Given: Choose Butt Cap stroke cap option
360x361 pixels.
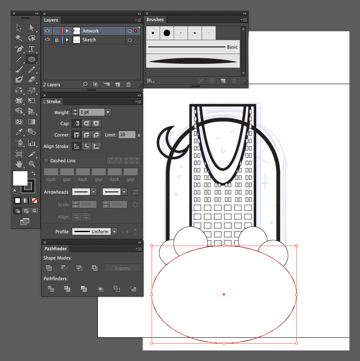Looking at the screenshot, I should pyautogui.click(x=77, y=123).
